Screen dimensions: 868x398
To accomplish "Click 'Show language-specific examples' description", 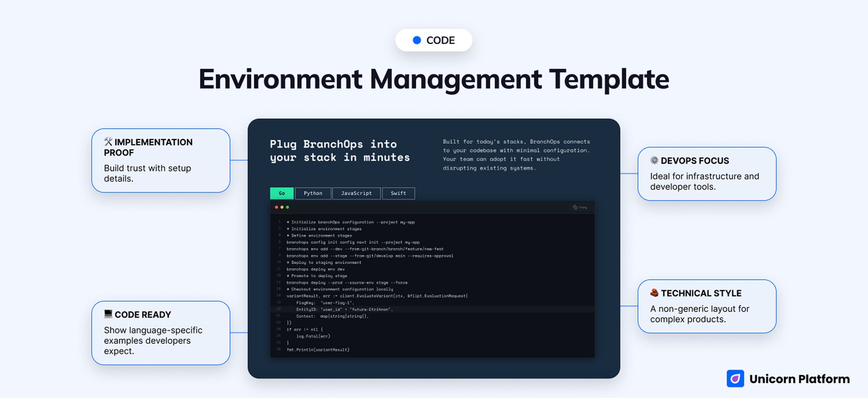I will 153,340.
